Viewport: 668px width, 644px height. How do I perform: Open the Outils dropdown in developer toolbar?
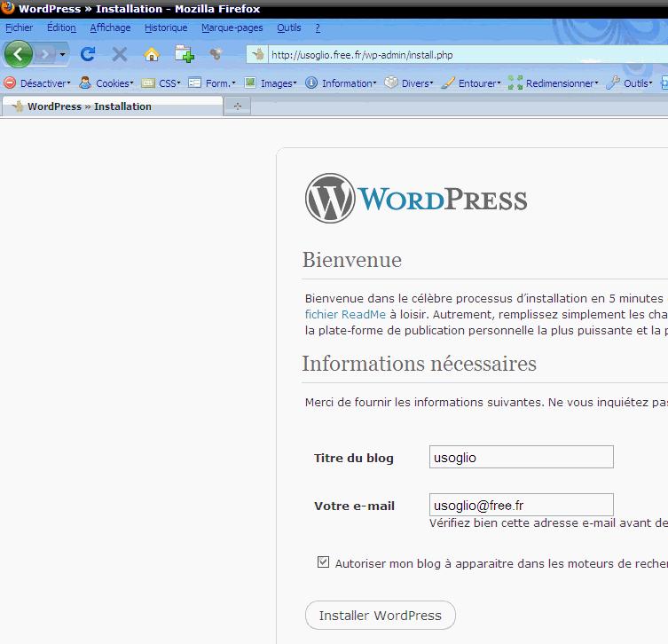(x=638, y=83)
